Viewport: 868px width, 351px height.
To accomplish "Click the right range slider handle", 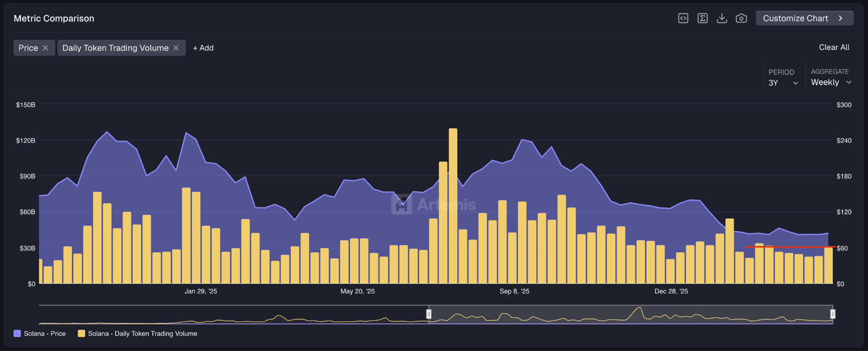I will pyautogui.click(x=832, y=314).
